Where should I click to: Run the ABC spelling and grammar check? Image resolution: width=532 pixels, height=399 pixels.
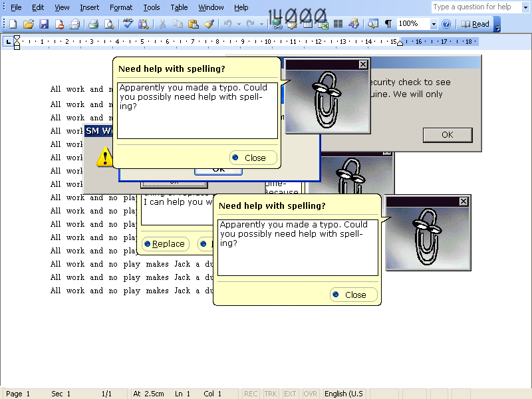click(128, 23)
